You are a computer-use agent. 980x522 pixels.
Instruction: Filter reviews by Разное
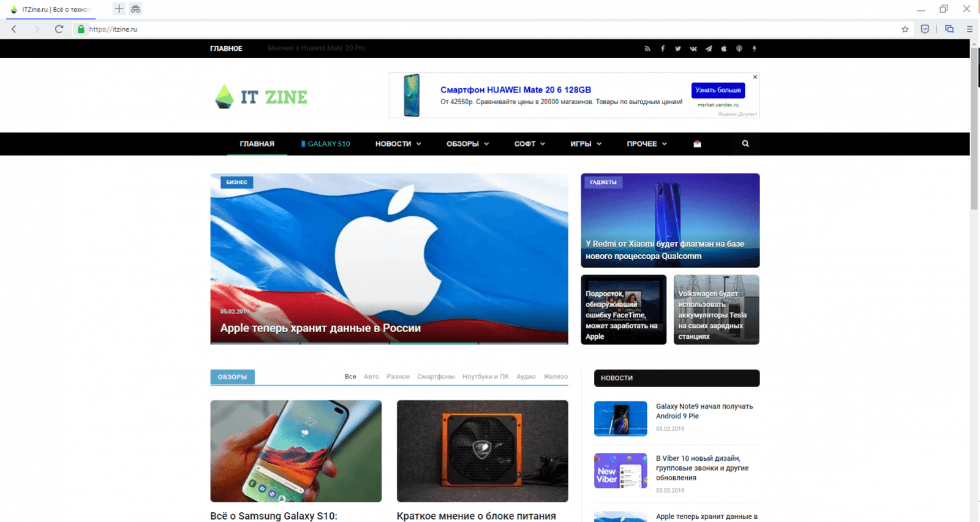[x=398, y=377]
